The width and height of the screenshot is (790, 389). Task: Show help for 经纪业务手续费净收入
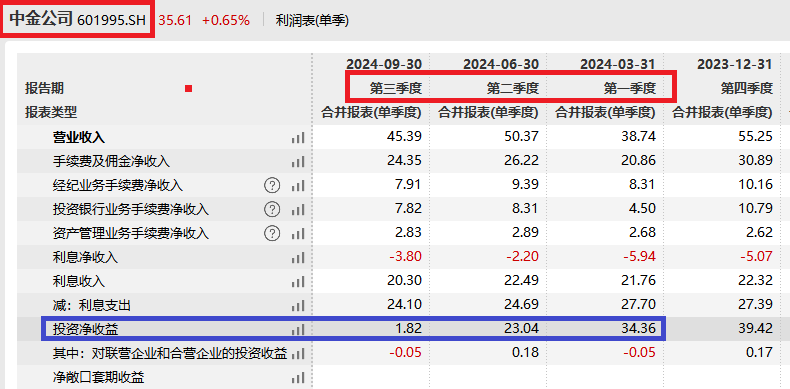272,186
